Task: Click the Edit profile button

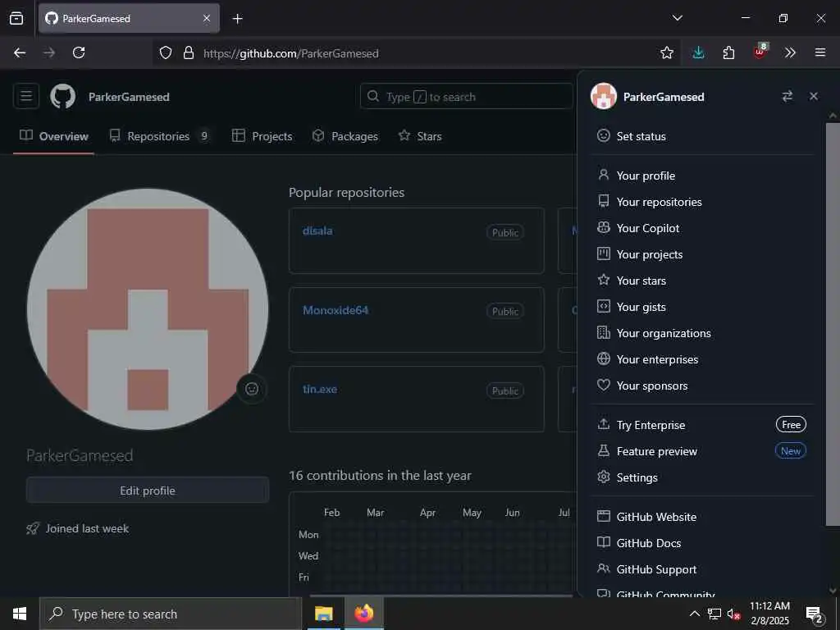Action: (x=148, y=491)
